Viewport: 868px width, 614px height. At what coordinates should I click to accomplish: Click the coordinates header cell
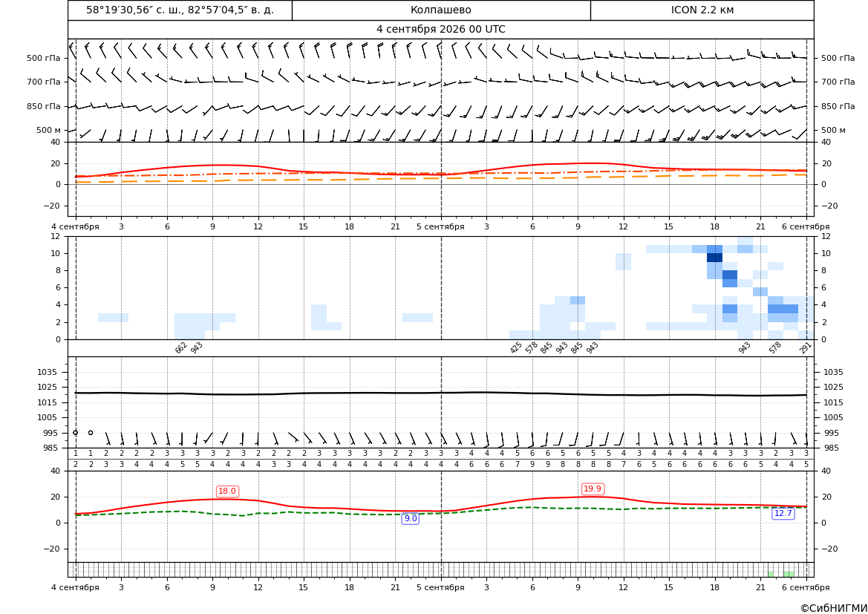pyautogui.click(x=180, y=10)
